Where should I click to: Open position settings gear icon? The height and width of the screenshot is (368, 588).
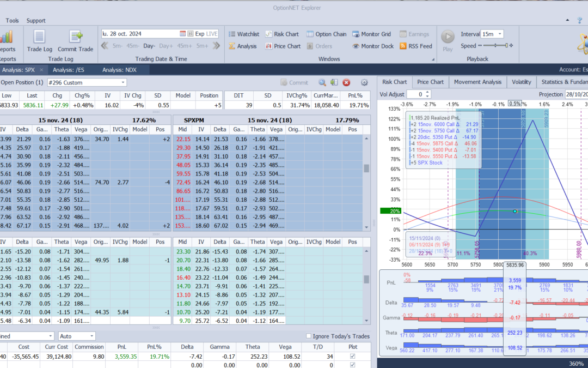[x=364, y=83]
